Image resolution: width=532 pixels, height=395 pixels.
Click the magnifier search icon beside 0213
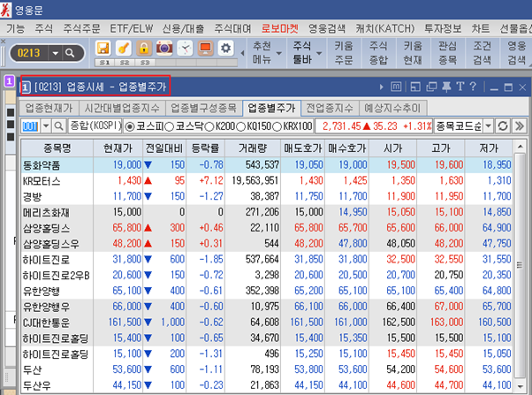coord(70,53)
